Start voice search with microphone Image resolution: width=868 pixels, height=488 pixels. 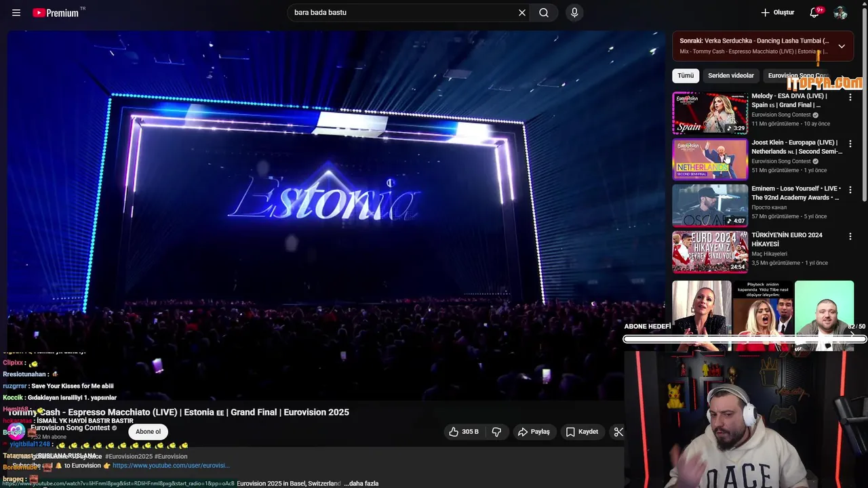point(574,13)
